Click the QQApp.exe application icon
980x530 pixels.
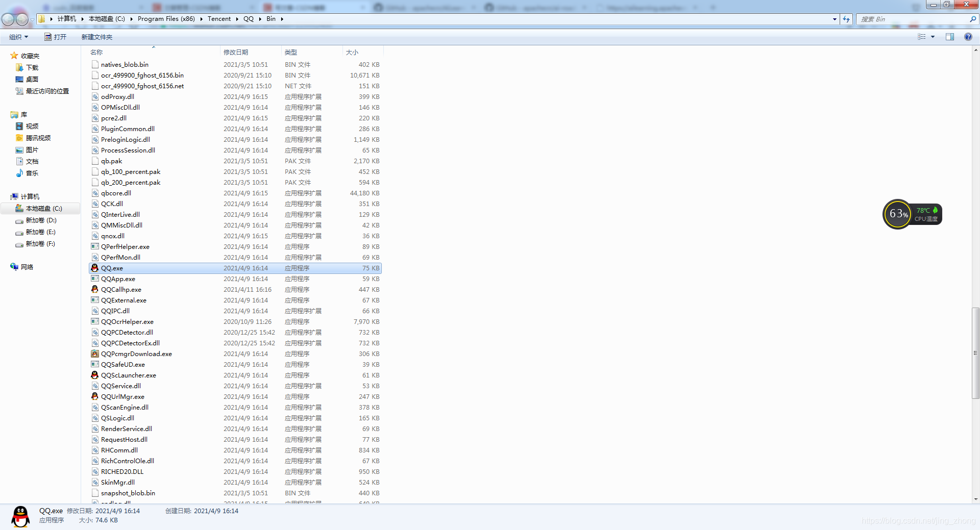click(x=94, y=279)
